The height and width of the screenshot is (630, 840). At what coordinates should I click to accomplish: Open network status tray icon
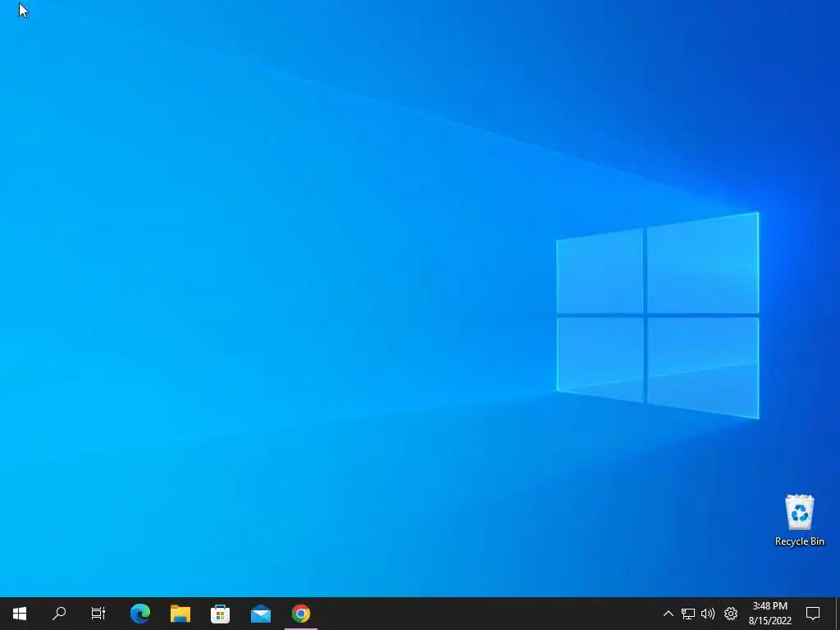pos(688,614)
